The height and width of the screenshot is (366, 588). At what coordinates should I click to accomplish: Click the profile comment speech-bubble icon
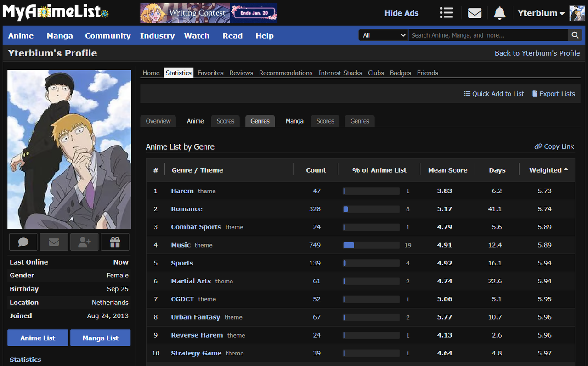(23, 242)
